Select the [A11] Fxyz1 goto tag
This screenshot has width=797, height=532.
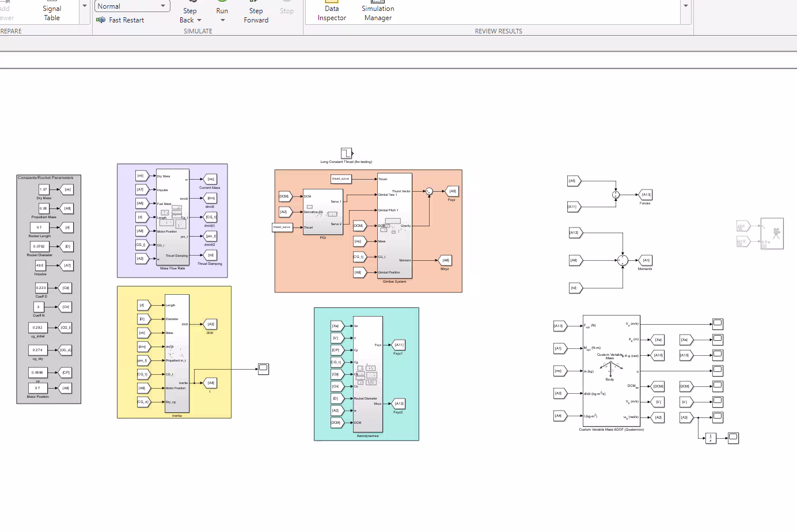click(x=398, y=345)
